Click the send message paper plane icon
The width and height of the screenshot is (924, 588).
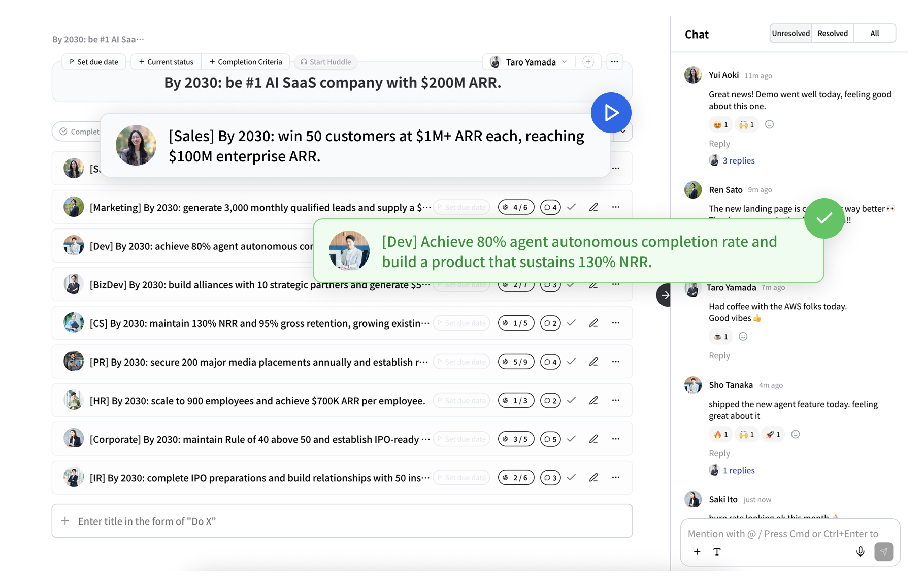coord(883,551)
